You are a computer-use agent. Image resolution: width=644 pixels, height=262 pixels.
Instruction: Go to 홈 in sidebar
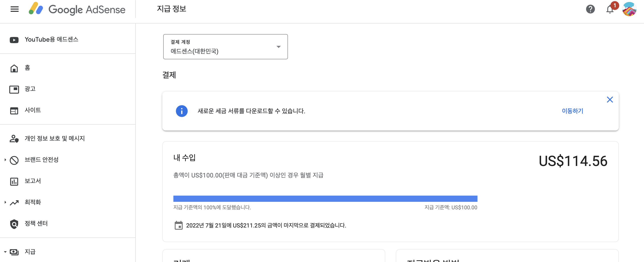27,68
